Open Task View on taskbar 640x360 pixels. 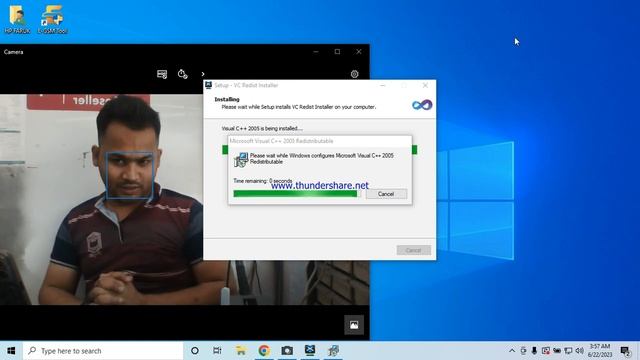[x=217, y=351]
